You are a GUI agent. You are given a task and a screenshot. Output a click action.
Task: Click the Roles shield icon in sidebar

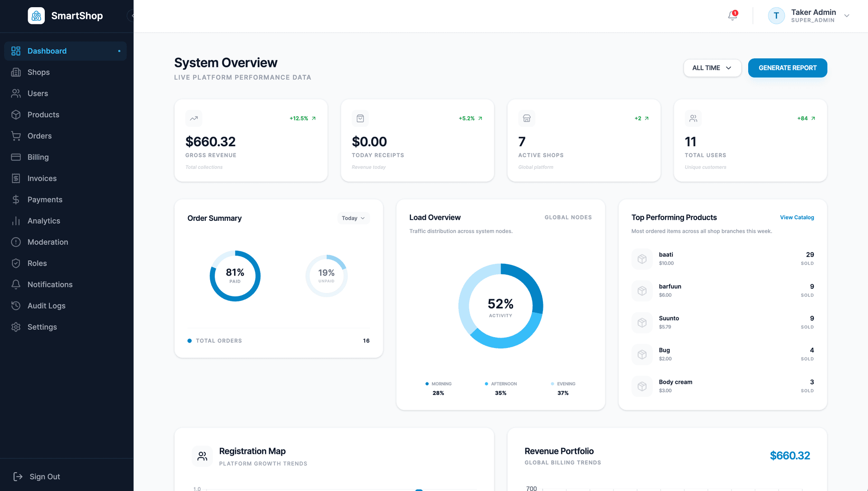[x=16, y=264]
